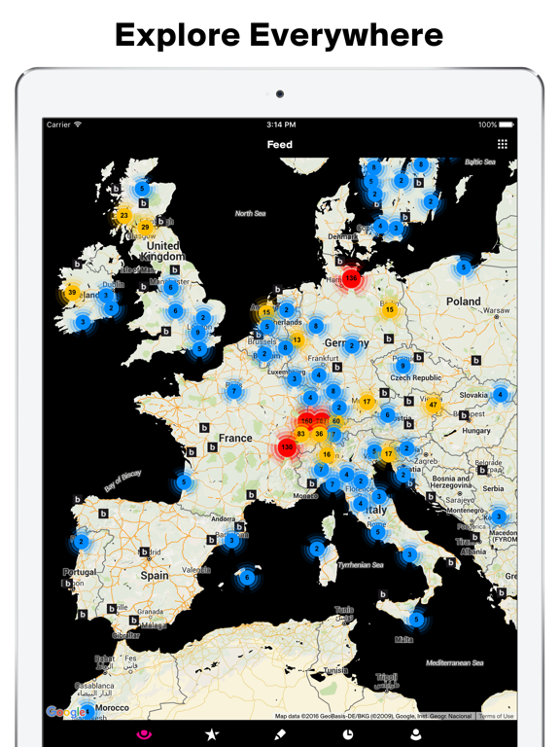Select the yellow 16 cluster marker

327,454
